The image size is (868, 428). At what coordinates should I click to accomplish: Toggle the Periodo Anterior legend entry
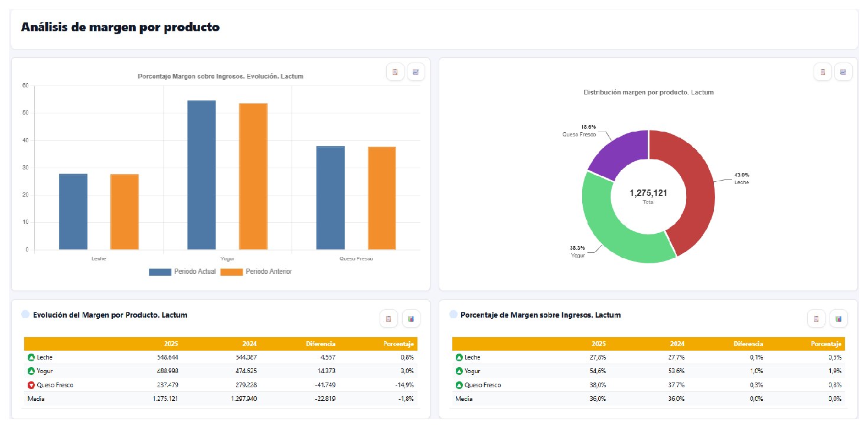(256, 272)
